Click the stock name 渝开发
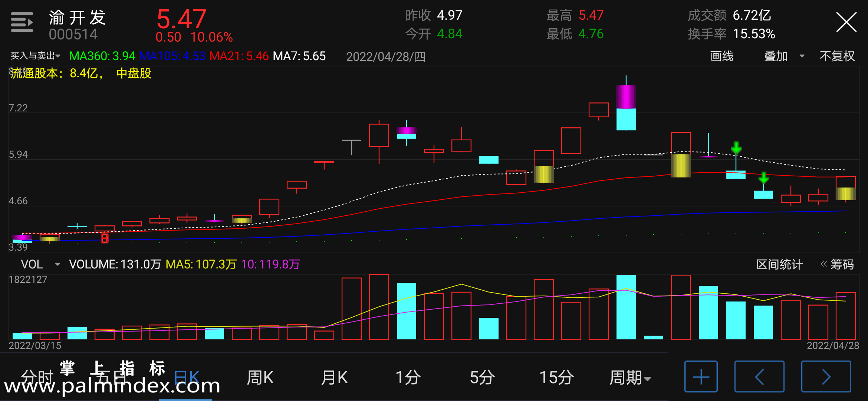 click(x=77, y=17)
